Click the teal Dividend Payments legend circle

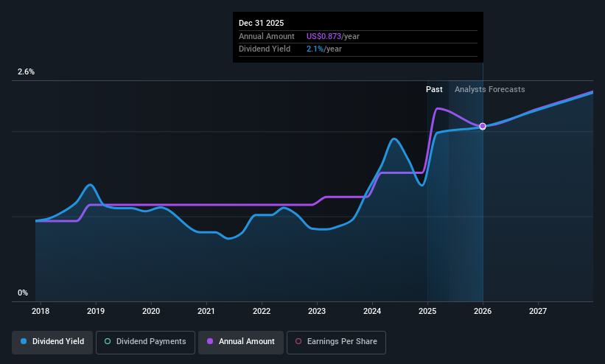[108, 342]
